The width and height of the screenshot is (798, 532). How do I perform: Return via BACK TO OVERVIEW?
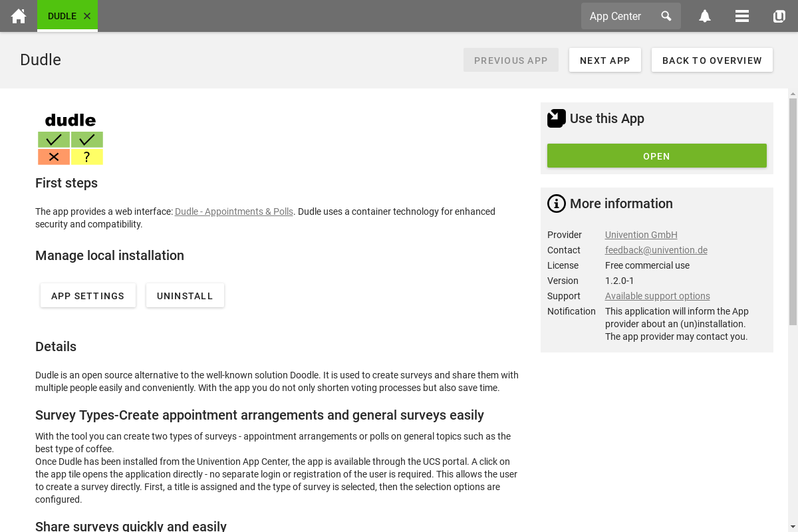point(712,60)
